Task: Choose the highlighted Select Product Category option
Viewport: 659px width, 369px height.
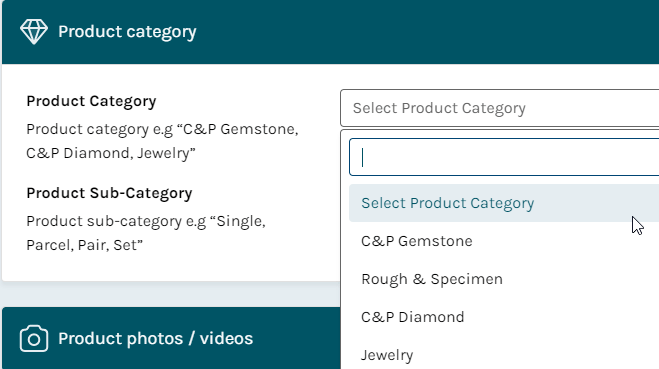Action: pos(504,203)
